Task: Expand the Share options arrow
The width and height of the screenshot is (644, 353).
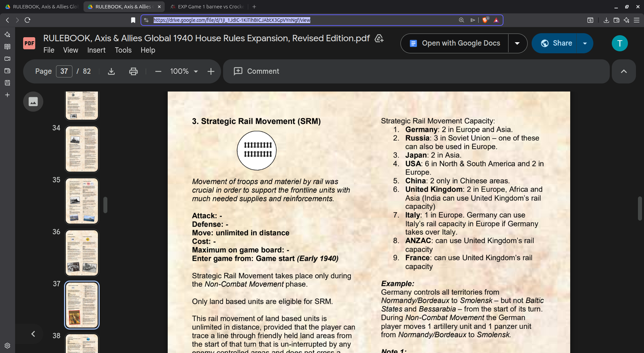Action: [x=585, y=43]
